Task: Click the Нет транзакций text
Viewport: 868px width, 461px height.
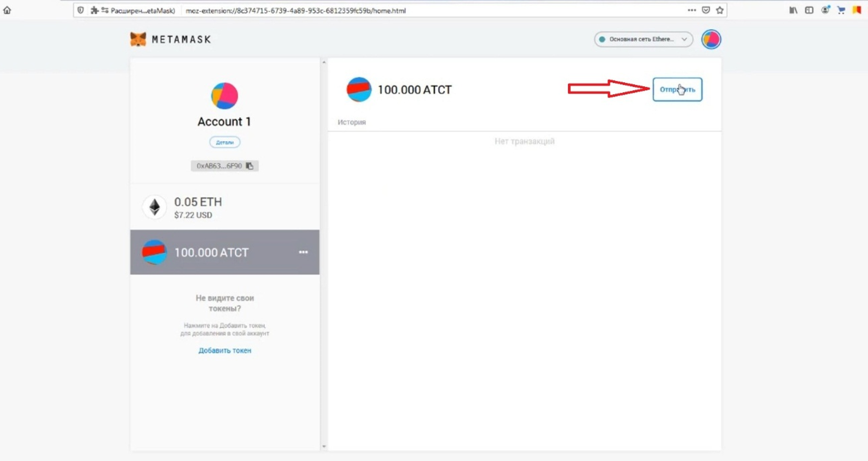Action: tap(525, 141)
